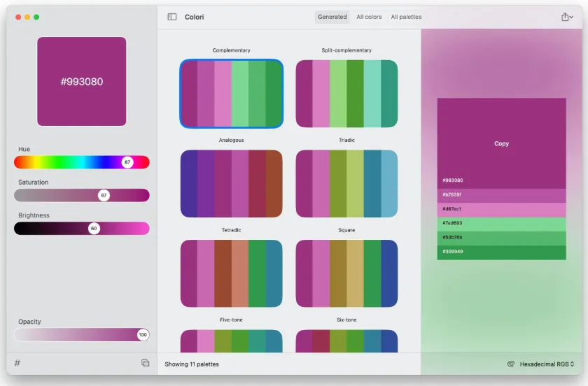This screenshot has width=588, height=386.
Task: Click the palette icon beside Hexadecimal RGB
Action: (x=511, y=364)
